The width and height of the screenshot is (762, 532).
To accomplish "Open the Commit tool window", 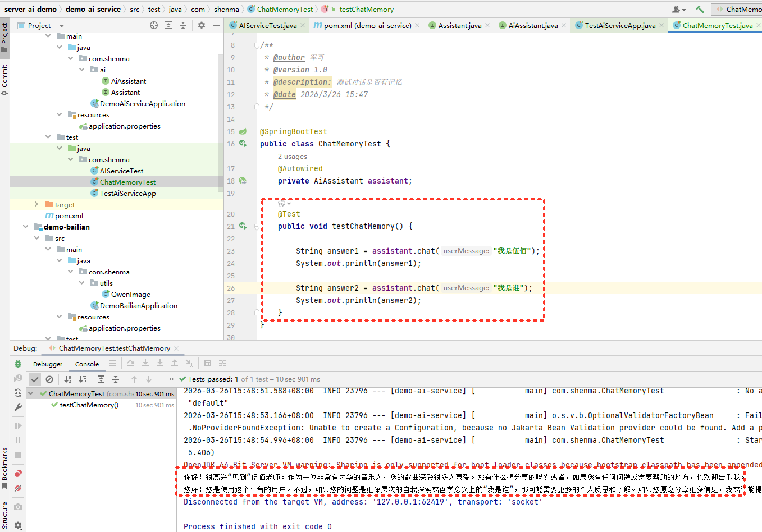I will pos(4,79).
